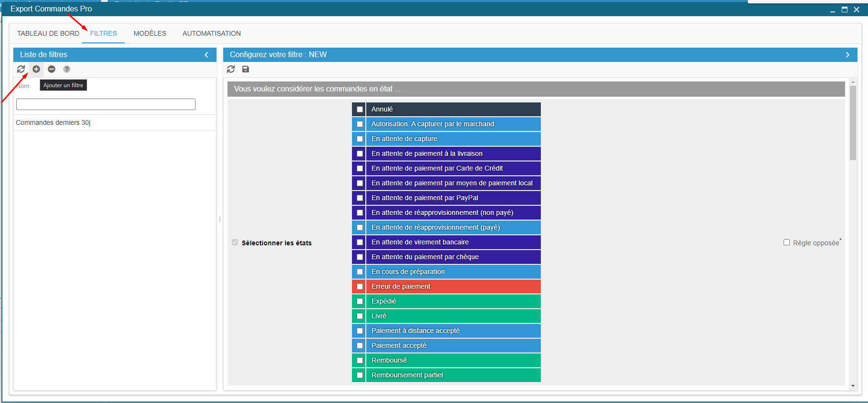The height and width of the screenshot is (403, 868).
Task: Select the green Livré status row
Action: point(453,316)
